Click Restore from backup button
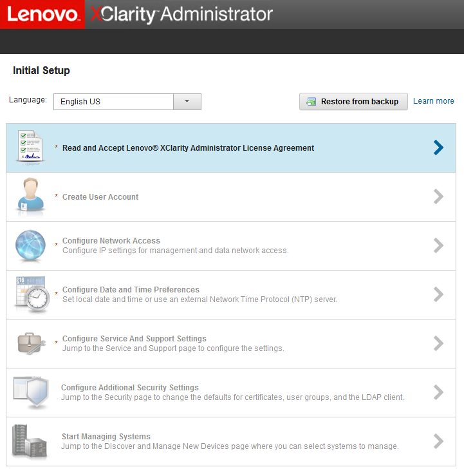464x476 pixels. pyautogui.click(x=353, y=101)
